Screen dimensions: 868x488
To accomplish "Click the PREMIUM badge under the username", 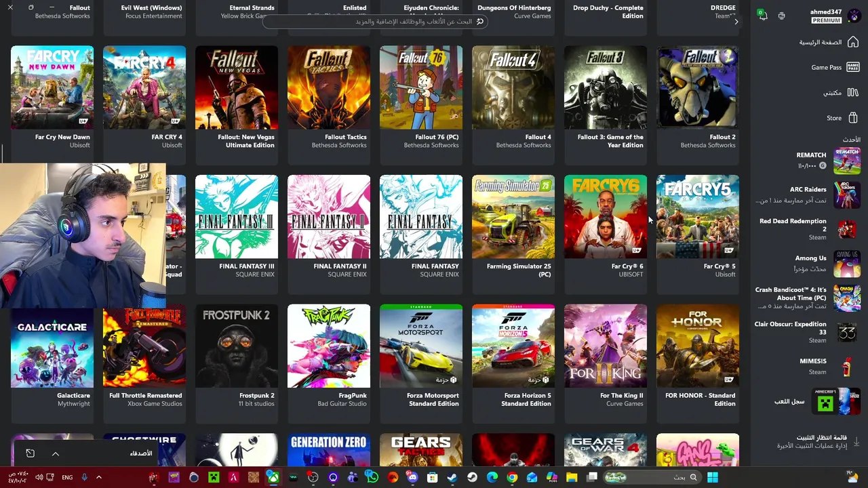I will click(826, 20).
